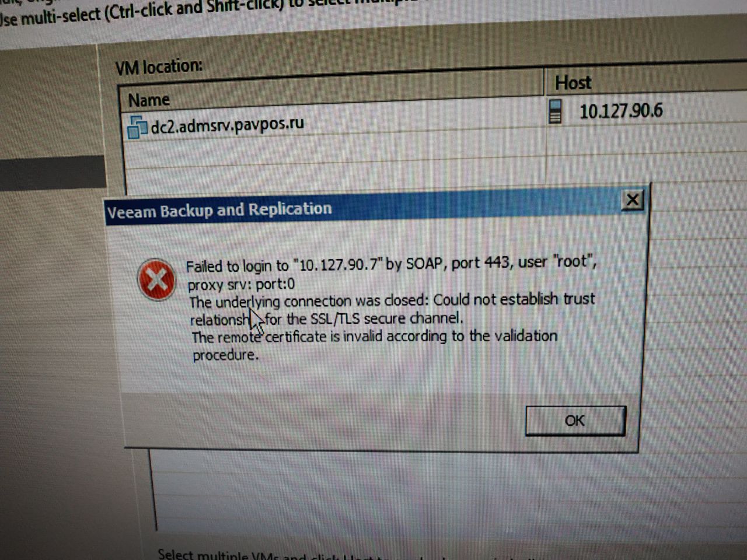This screenshot has width=747, height=560.
Task: Click the VM icon beside dc2.admsrv.pavpos.ru
Action: pos(137,127)
